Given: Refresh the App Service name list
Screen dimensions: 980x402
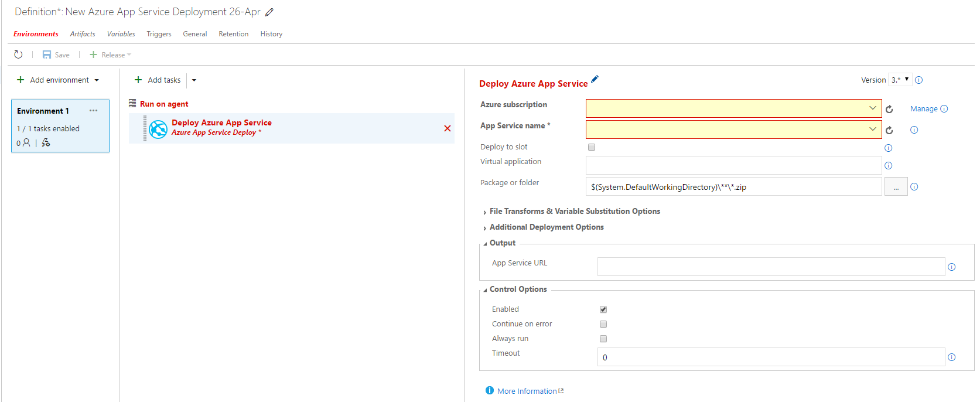Looking at the screenshot, I should 889,130.
